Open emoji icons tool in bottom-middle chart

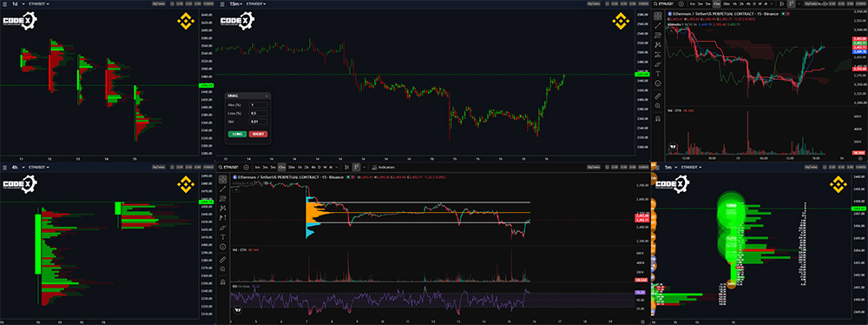(x=223, y=247)
